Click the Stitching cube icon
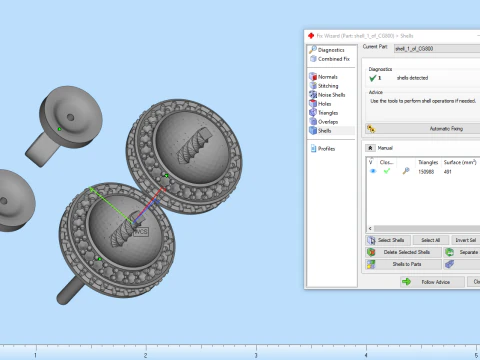This screenshot has width=480, height=360. click(x=313, y=86)
